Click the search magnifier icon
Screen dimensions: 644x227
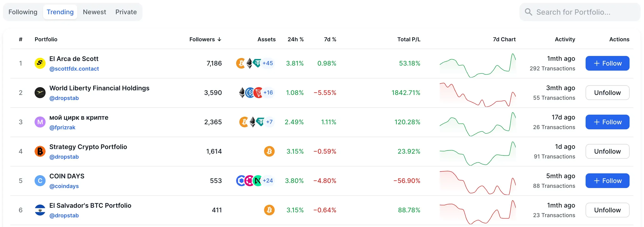pyautogui.click(x=528, y=12)
